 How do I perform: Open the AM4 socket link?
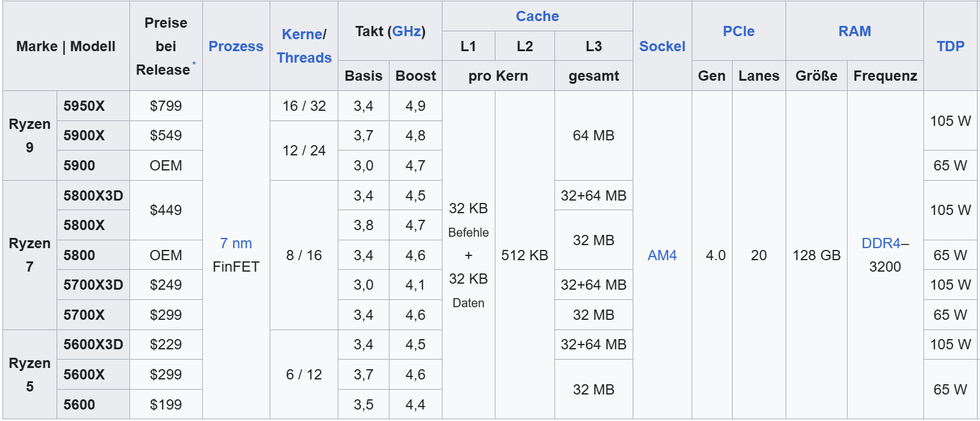[x=662, y=255]
